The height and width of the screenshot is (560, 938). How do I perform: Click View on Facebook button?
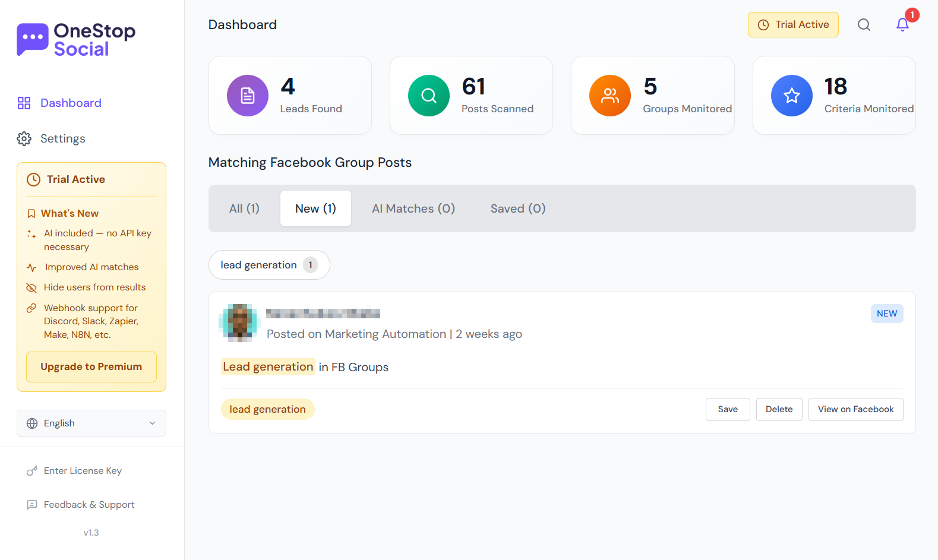855,409
